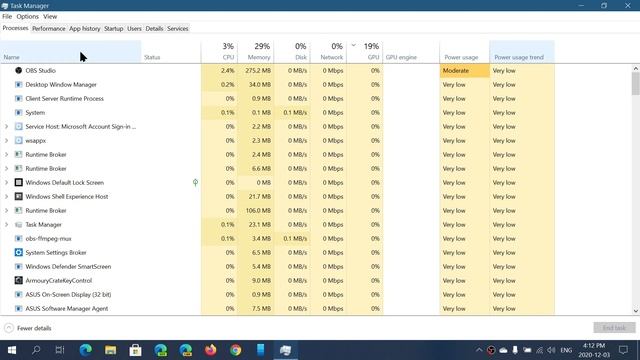Switch to the Services tab

[178, 29]
